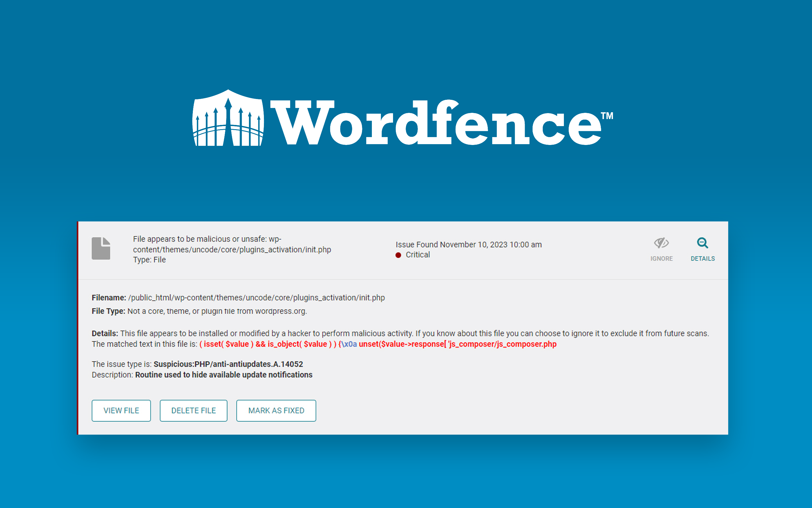Click the grey file document icon
This screenshot has width=812, height=508.
[101, 248]
